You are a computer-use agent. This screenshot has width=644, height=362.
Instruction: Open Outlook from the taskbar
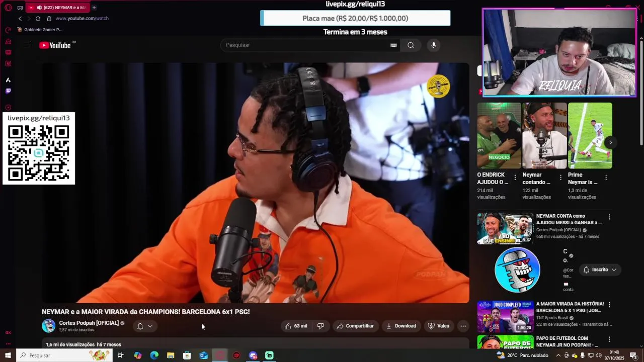tap(204, 355)
